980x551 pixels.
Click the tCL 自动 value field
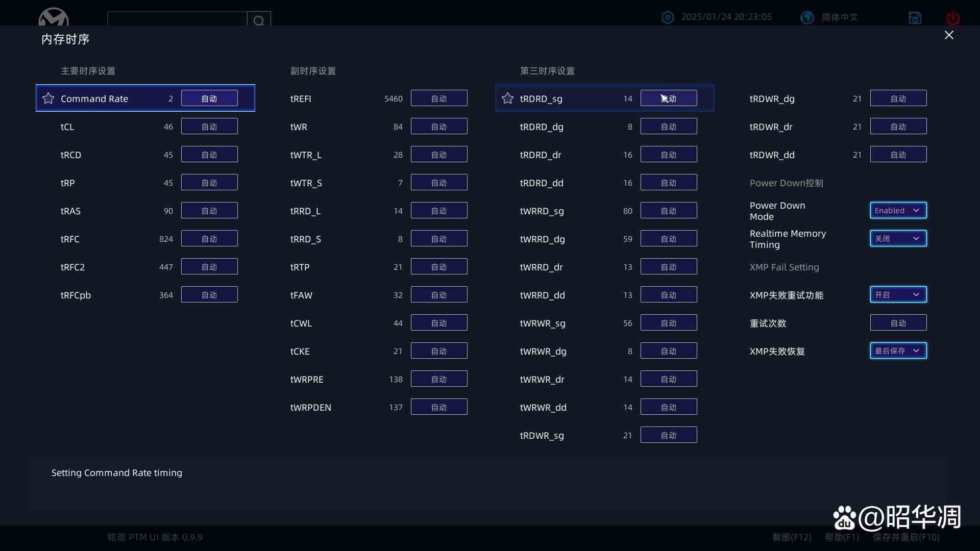tap(209, 127)
